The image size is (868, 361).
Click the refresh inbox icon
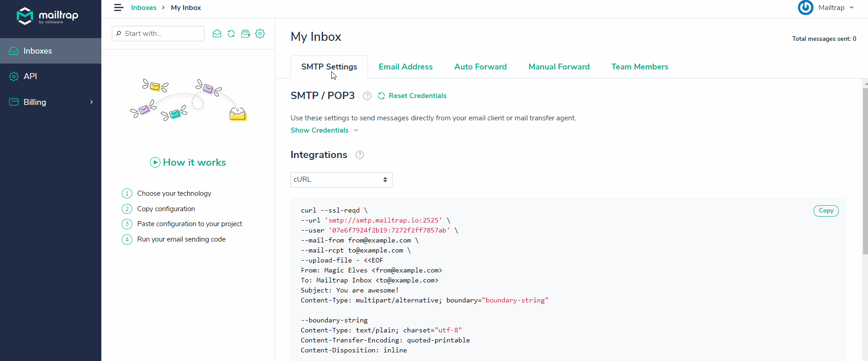tap(231, 34)
